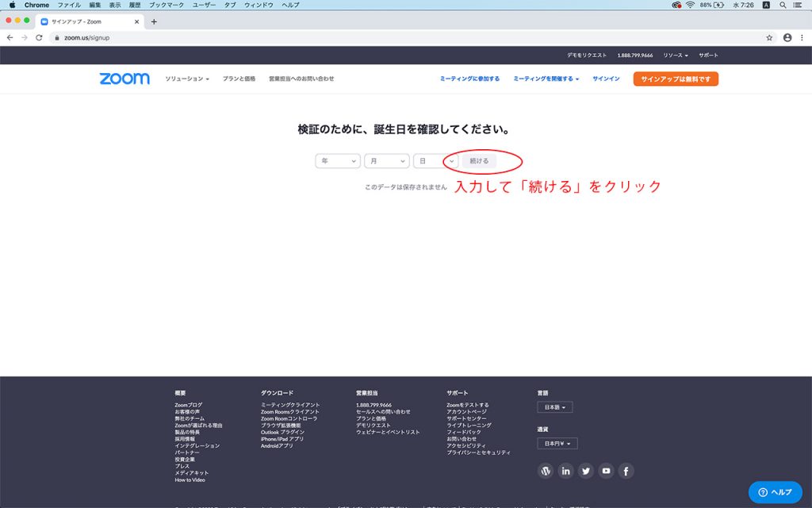The height and width of the screenshot is (508, 812).
Task: Open 営業担当へのお問い合わせ in the header
Action: tap(301, 79)
